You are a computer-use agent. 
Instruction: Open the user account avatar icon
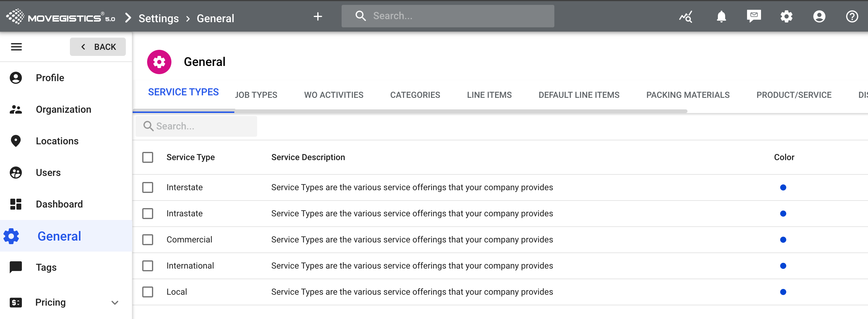(x=819, y=16)
